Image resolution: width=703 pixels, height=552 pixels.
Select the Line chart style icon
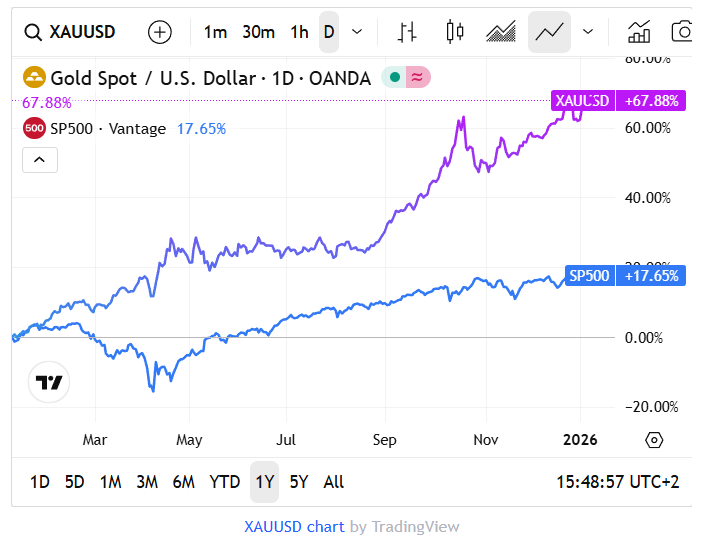(549, 32)
